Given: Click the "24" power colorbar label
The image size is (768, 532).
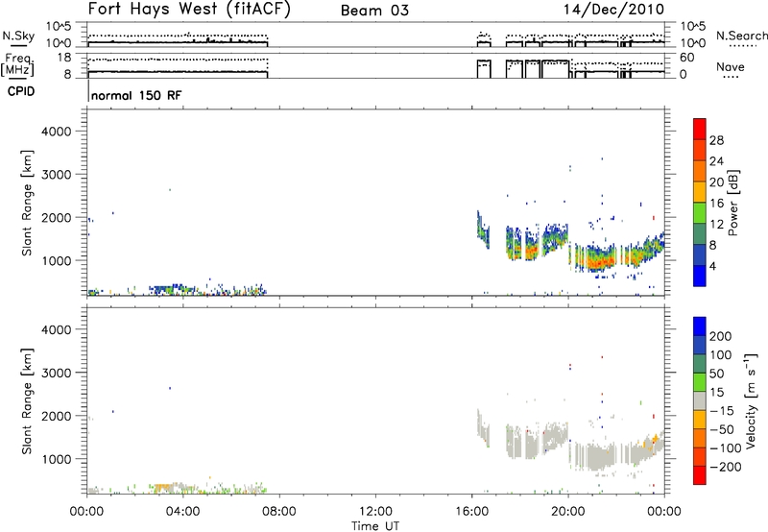Looking at the screenshot, I should pos(716,161).
